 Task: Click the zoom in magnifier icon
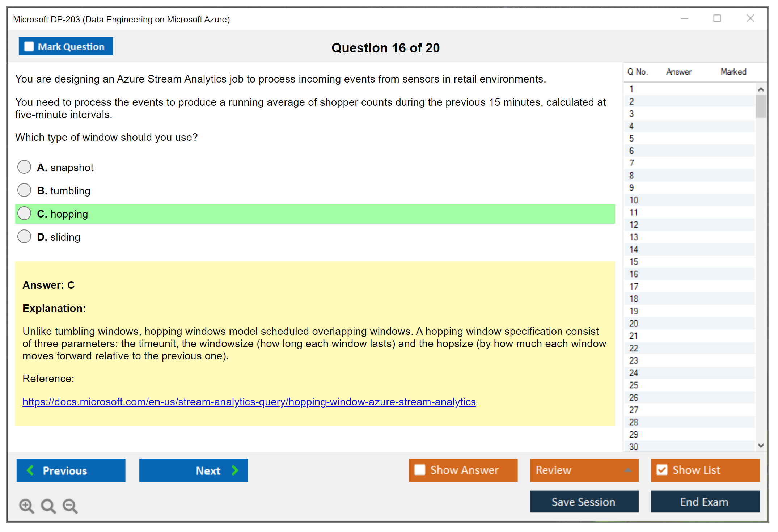point(26,506)
